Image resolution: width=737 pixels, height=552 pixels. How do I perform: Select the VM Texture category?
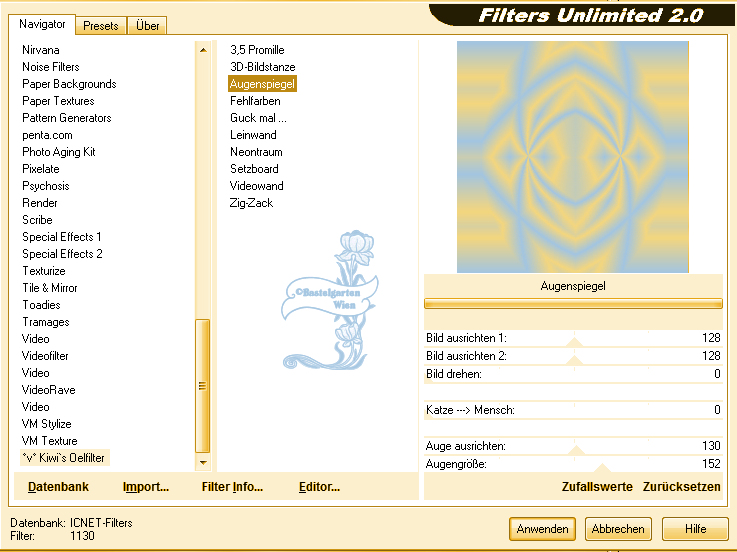(49, 441)
